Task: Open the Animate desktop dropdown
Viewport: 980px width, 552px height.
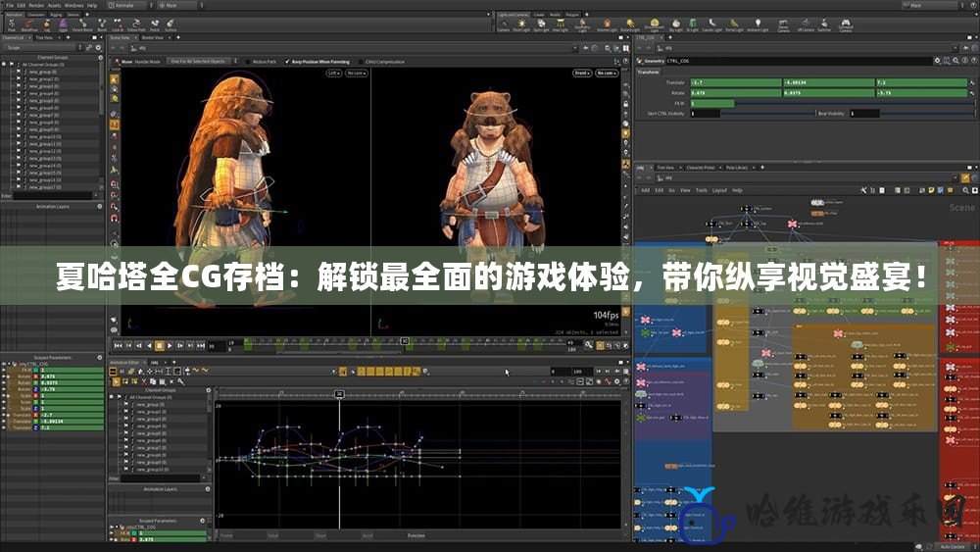Action: click(130, 5)
